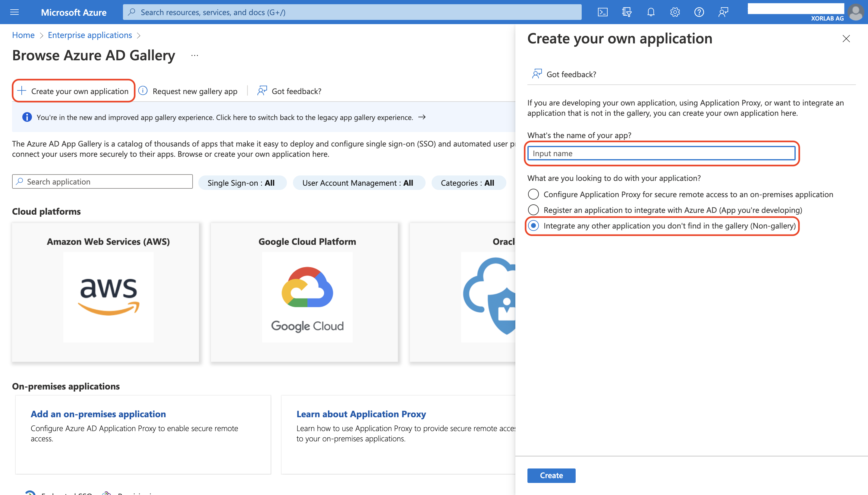868x495 pixels.
Task: Click the search magnifier in top bar
Action: [131, 12]
